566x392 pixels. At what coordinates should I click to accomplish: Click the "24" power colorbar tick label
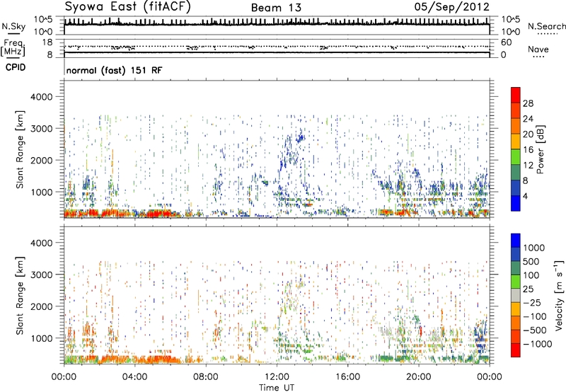click(x=528, y=119)
